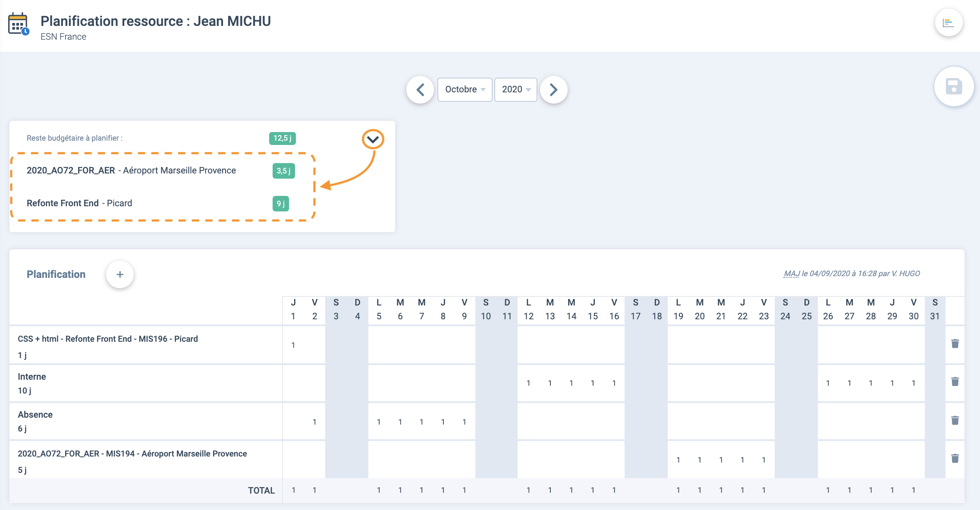
Task: Click the S 3 Saturday column header
Action: click(x=336, y=310)
